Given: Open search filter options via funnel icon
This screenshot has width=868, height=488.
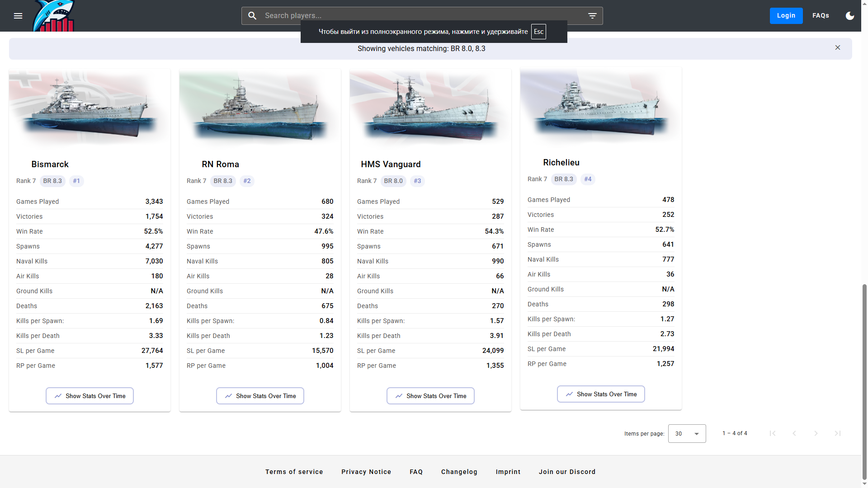Looking at the screenshot, I should pos(592,15).
